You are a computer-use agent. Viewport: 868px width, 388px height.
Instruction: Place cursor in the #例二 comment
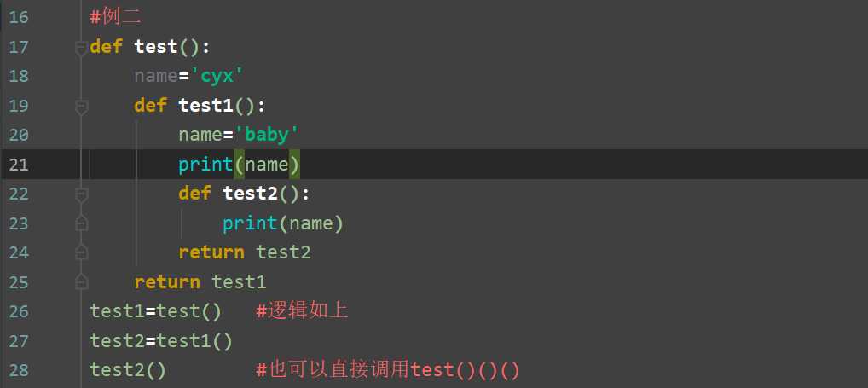115,17
